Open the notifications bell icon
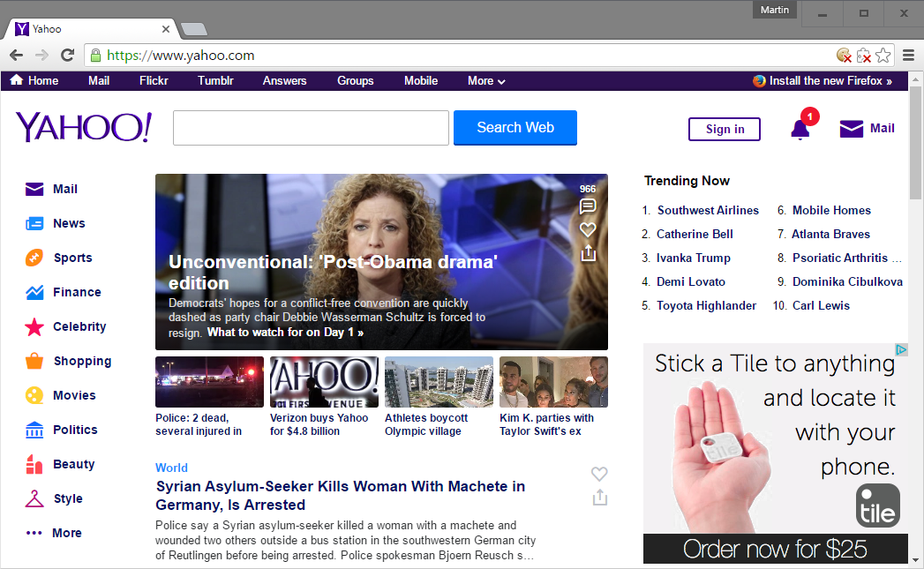The image size is (924, 569). [x=800, y=129]
